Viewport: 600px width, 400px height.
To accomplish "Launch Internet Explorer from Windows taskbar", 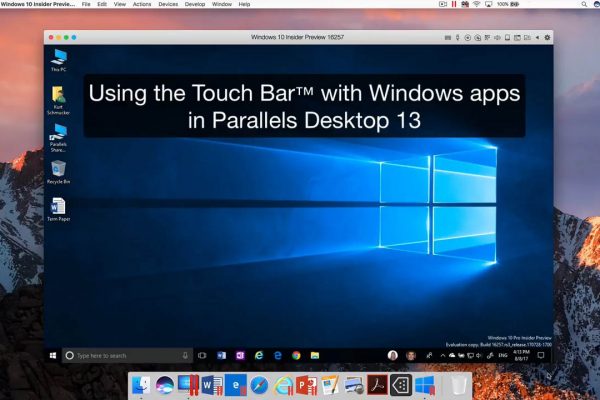I will pos(259,356).
